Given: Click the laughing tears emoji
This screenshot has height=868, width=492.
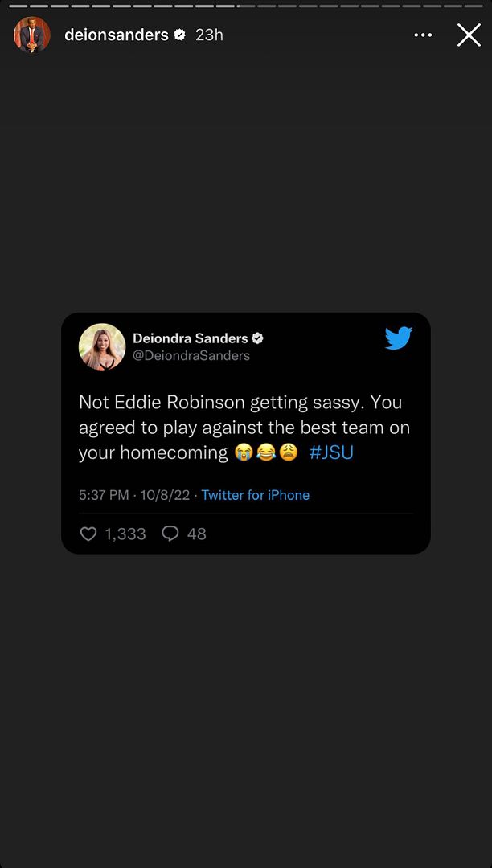Looking at the screenshot, I should (x=266, y=453).
